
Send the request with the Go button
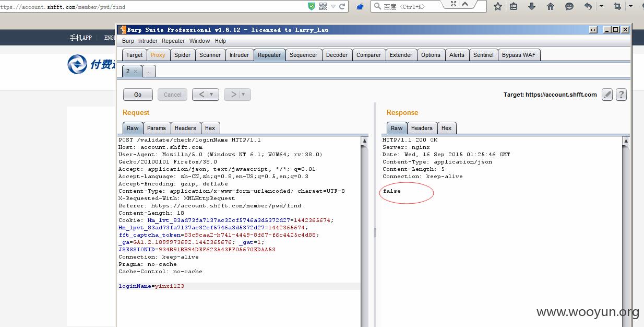[138, 95]
